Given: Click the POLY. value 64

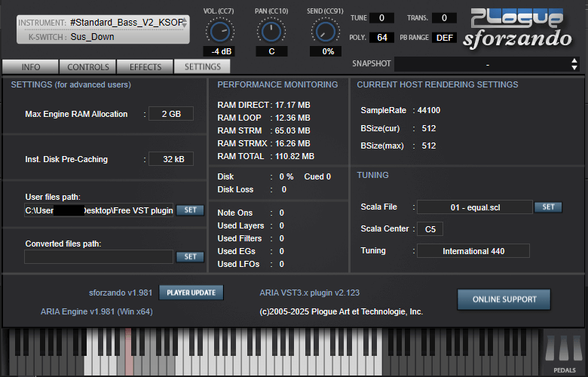Looking at the screenshot, I should (381, 38).
